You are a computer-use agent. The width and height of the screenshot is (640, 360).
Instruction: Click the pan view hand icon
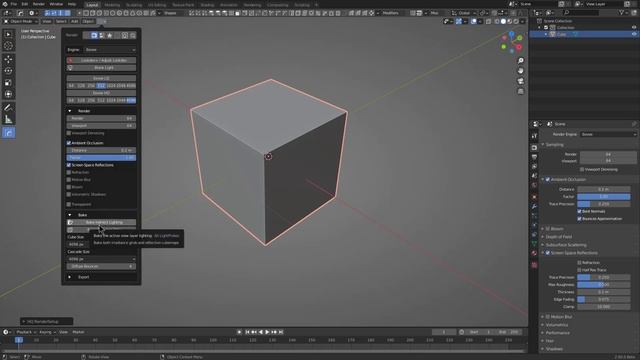[x=520, y=71]
